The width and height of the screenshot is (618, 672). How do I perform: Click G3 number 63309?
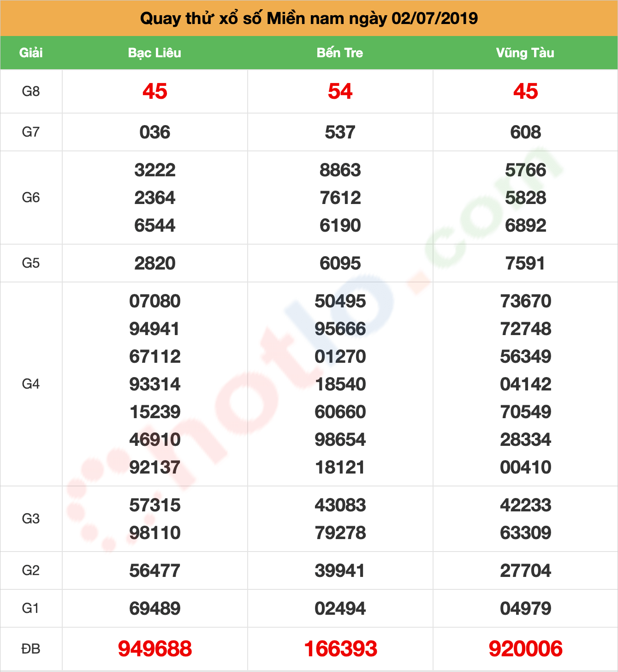coord(526,533)
